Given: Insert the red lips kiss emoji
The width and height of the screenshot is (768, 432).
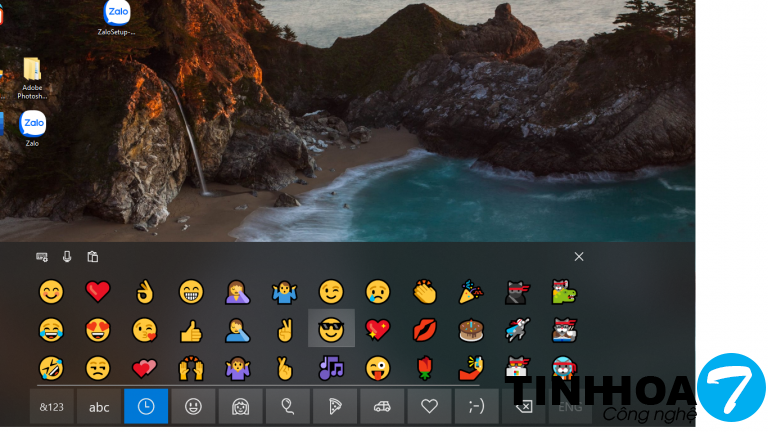Looking at the screenshot, I should pos(424,329).
